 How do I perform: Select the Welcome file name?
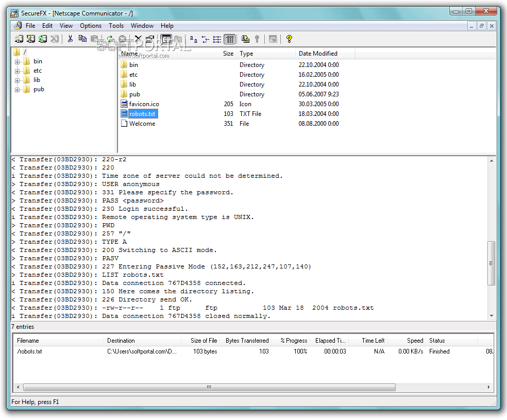[x=142, y=124]
